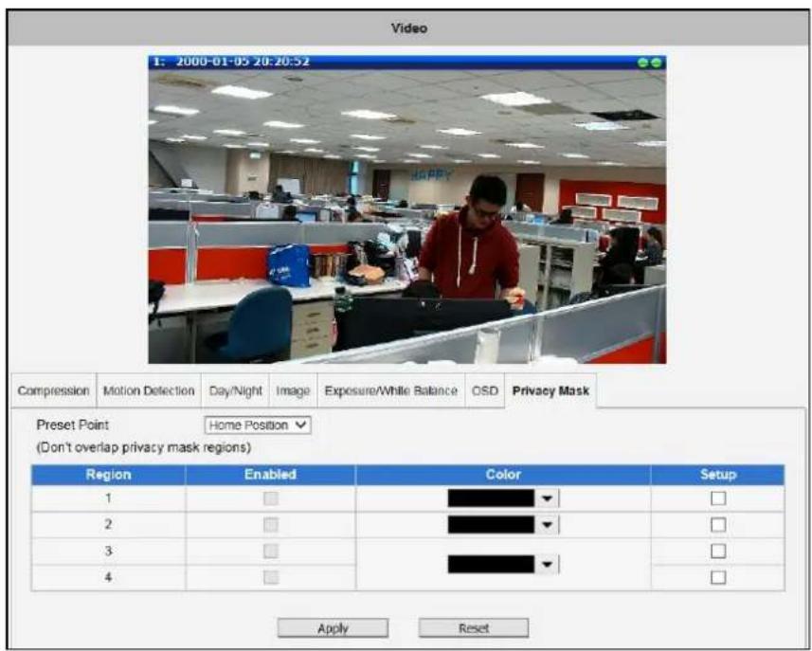Select the Image tab
The height and width of the screenshot is (651, 812).
coord(293,390)
